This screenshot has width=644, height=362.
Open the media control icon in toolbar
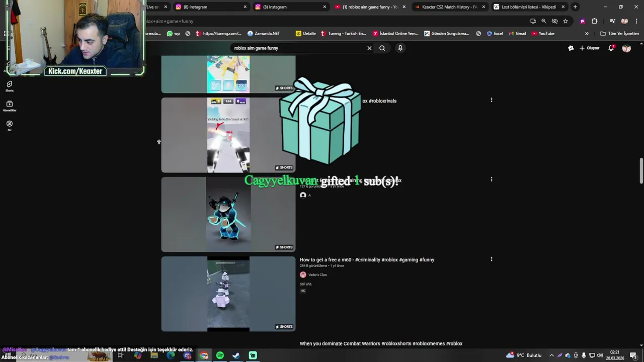click(x=612, y=21)
